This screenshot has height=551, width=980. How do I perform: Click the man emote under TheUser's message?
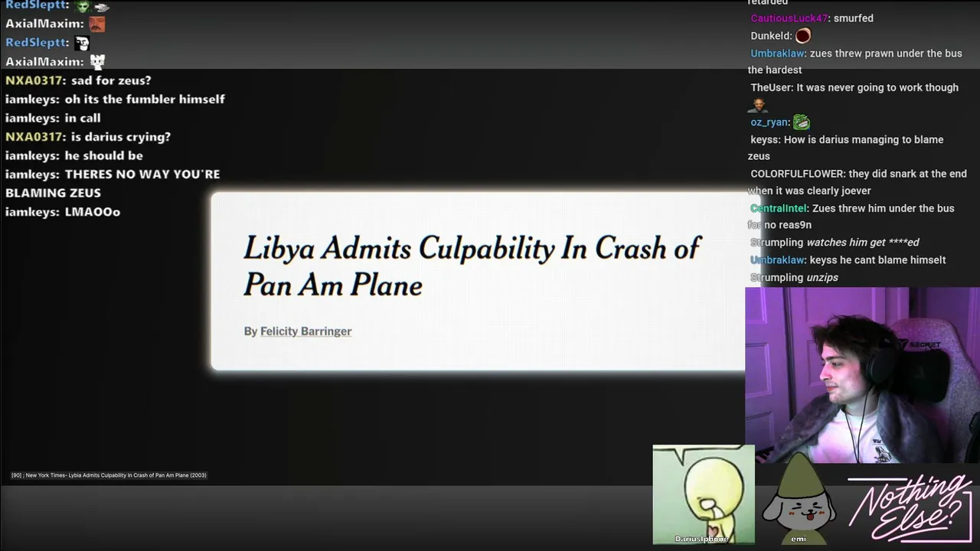(759, 105)
